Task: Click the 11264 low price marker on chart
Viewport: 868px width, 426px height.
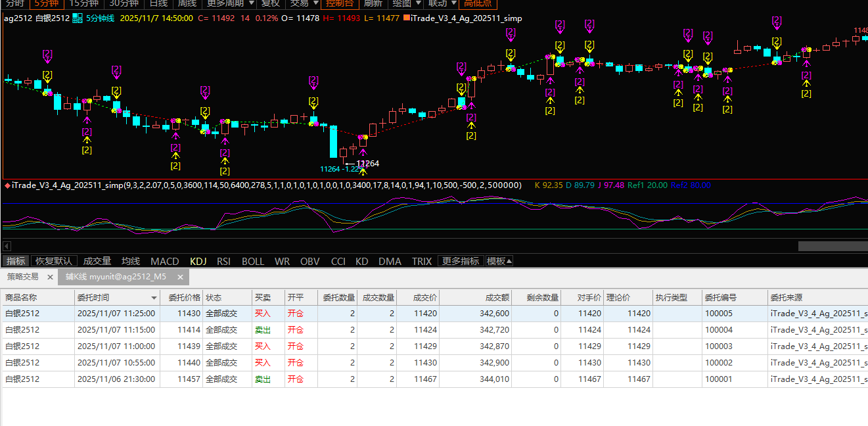Action: (x=367, y=164)
